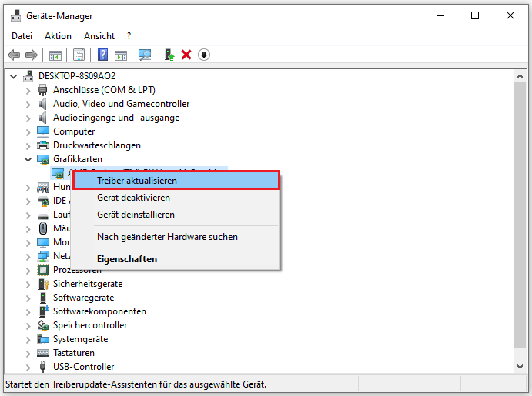
Task: Select the Speichercontroller label
Action: [90, 325]
